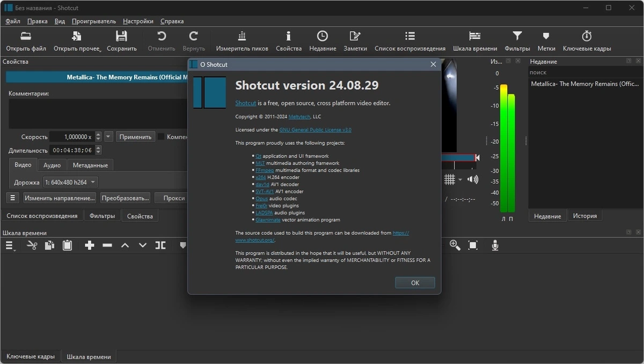
Task: Switch to the Метаданные tab
Action: pos(90,165)
